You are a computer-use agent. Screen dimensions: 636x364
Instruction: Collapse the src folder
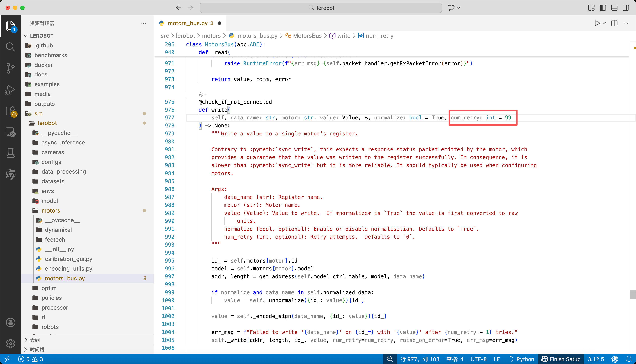[88, 113]
